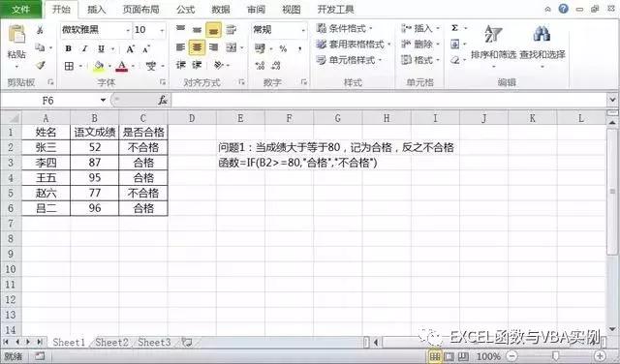
Task: Open the Conditional Formatting 条件格式 menu
Action: pyautogui.click(x=344, y=28)
